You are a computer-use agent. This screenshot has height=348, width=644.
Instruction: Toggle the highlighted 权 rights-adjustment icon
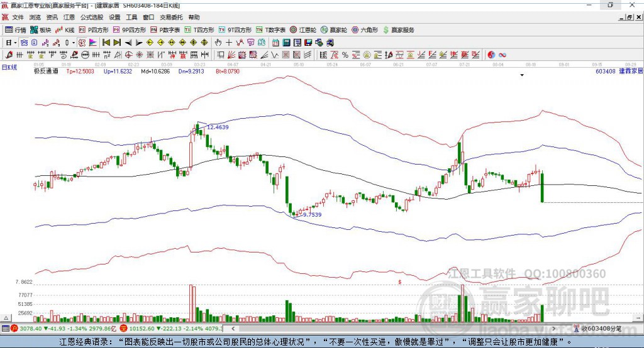click(82, 43)
